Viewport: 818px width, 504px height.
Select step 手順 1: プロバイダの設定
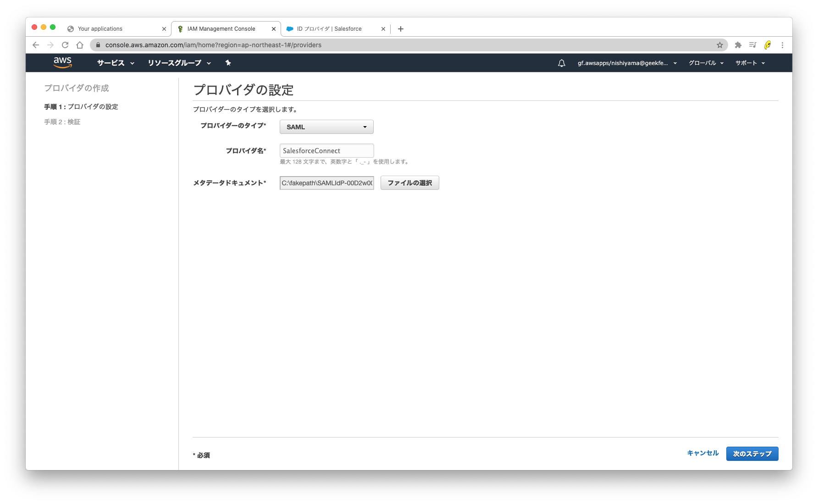[x=81, y=107]
